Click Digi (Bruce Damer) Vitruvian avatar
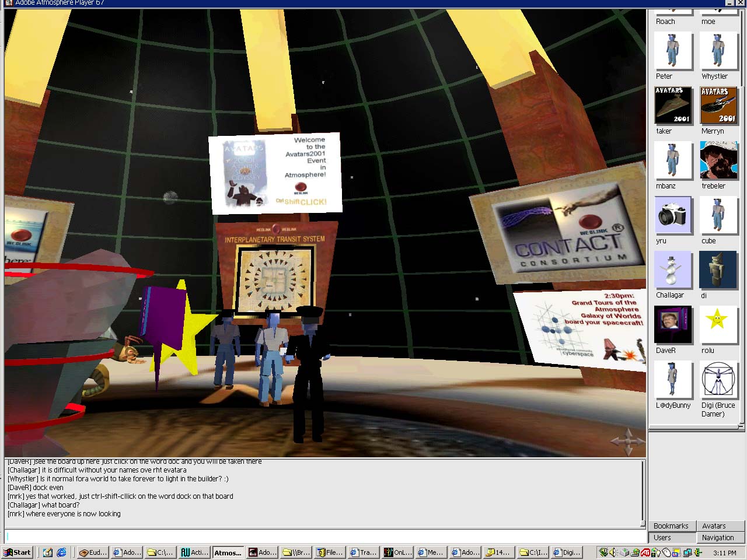This screenshot has width=747, height=560. pyautogui.click(x=718, y=380)
